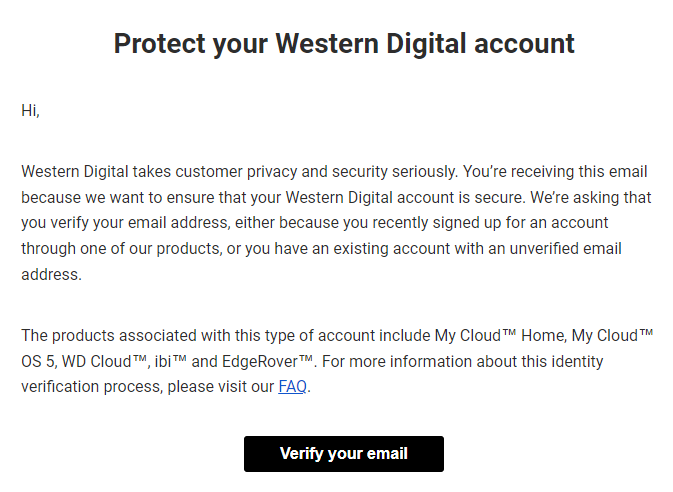
Task: Click the "Protect your Western Digital account" heading
Action: pos(344,44)
